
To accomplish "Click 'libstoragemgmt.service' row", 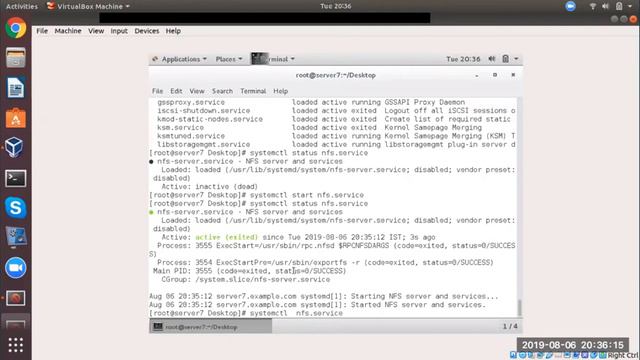I will 336,144.
